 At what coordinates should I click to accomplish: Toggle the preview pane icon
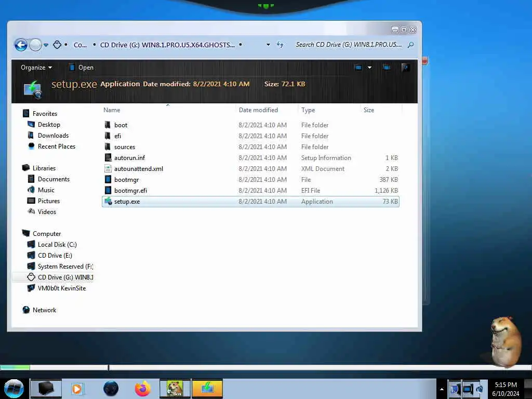[387, 68]
